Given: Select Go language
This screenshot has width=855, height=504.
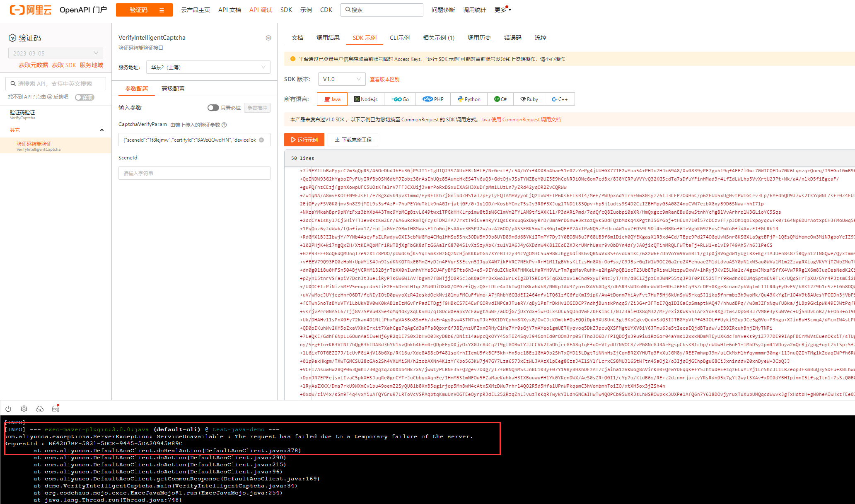Looking at the screenshot, I should pyautogui.click(x=400, y=99).
